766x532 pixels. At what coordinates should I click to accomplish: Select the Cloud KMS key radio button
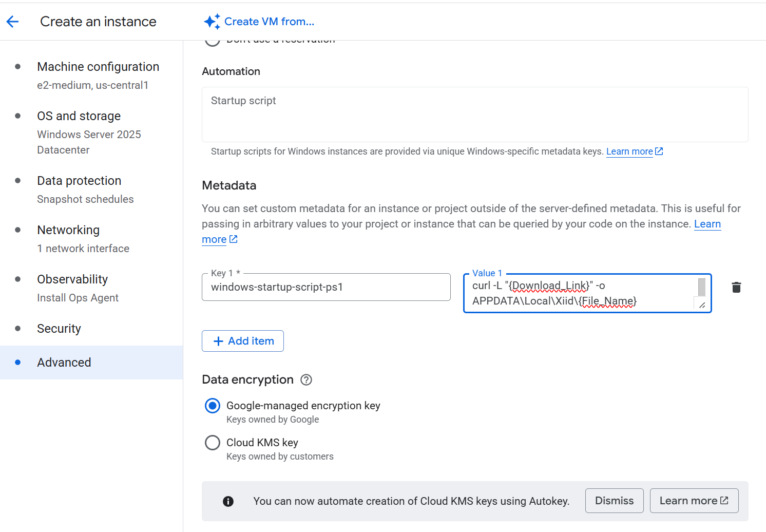tap(212, 442)
